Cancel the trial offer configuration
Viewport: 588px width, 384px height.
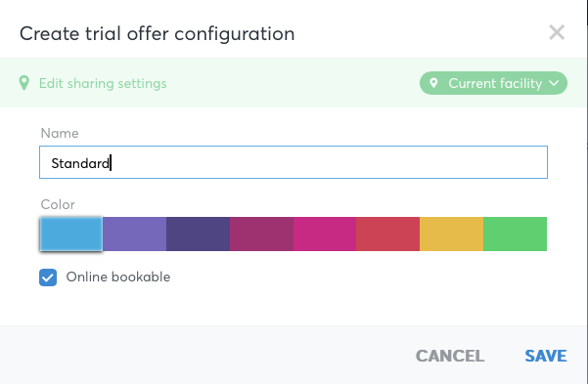pos(450,356)
